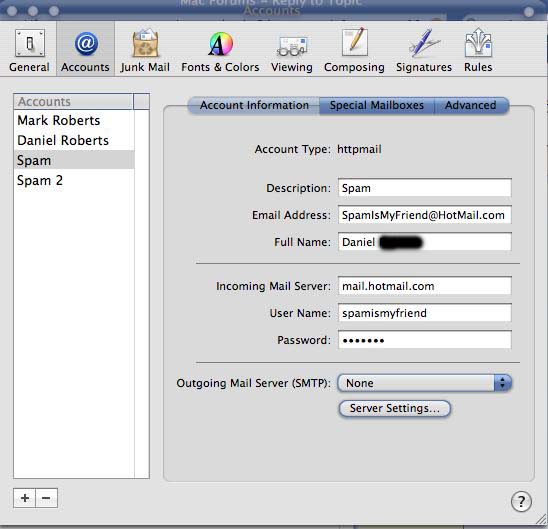This screenshot has width=548, height=529.
Task: Open help with the question mark button
Action: pos(521,502)
